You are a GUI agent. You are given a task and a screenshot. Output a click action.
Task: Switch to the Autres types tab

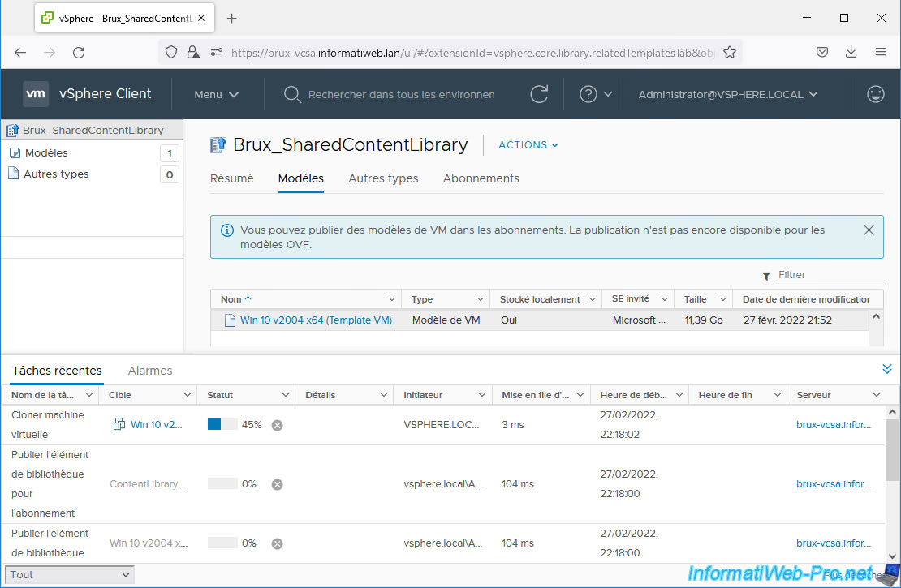[x=383, y=178]
